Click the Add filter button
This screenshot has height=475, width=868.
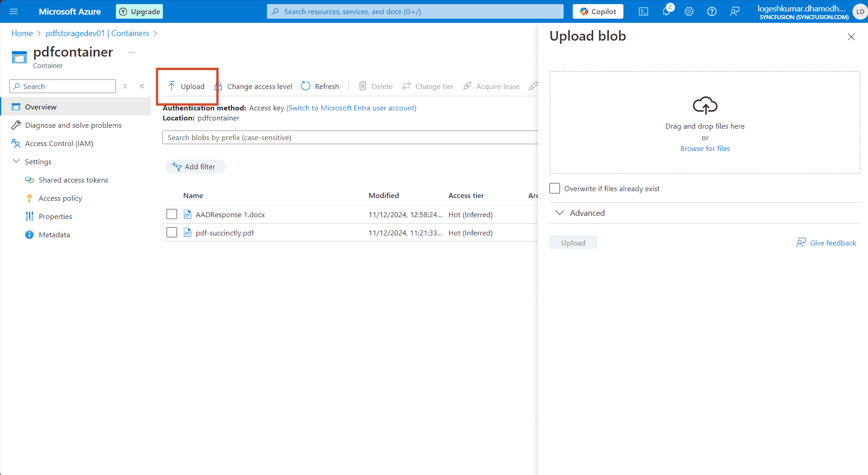click(195, 166)
